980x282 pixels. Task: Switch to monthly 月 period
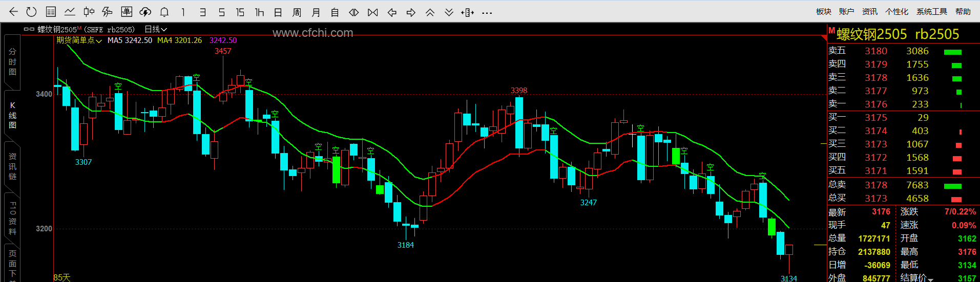point(316,12)
